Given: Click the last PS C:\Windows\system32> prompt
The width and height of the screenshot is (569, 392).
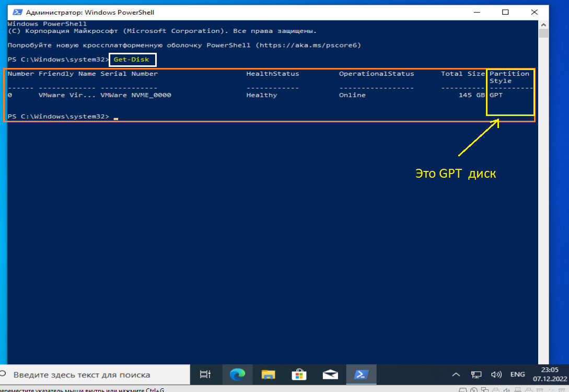Looking at the screenshot, I should [x=59, y=117].
